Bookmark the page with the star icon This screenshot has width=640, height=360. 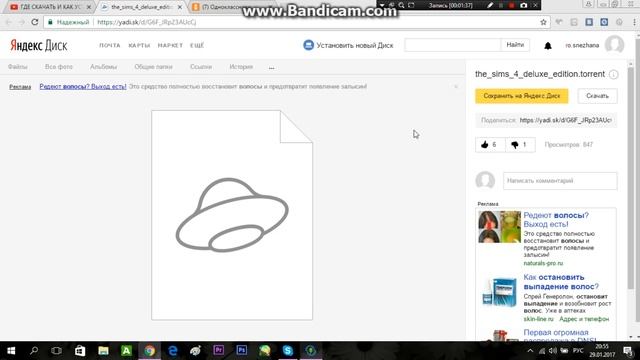pyautogui.click(x=543, y=22)
